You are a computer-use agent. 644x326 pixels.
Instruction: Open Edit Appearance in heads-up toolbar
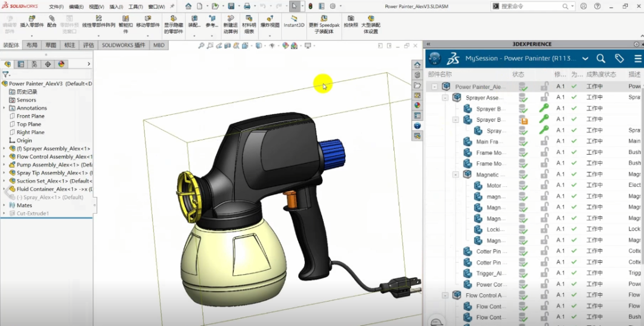[286, 45]
